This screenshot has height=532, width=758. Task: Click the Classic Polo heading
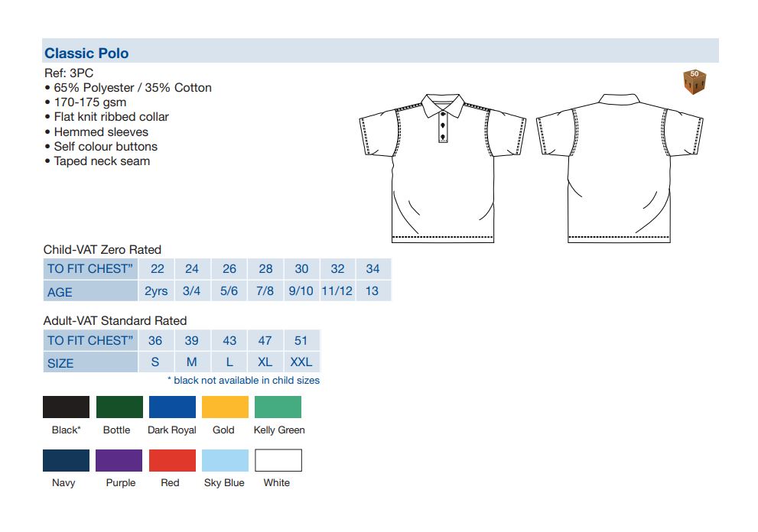pos(86,54)
